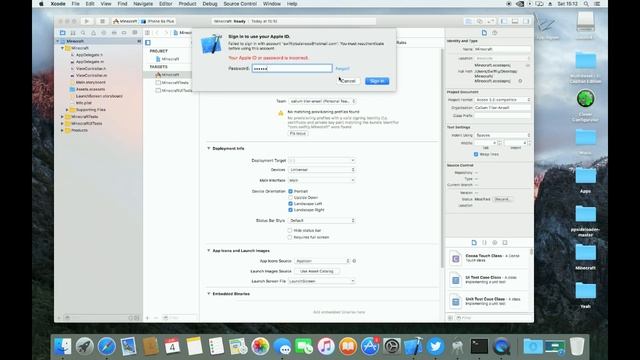
Task: Open the symbol navigator icon
Action: (73, 33)
